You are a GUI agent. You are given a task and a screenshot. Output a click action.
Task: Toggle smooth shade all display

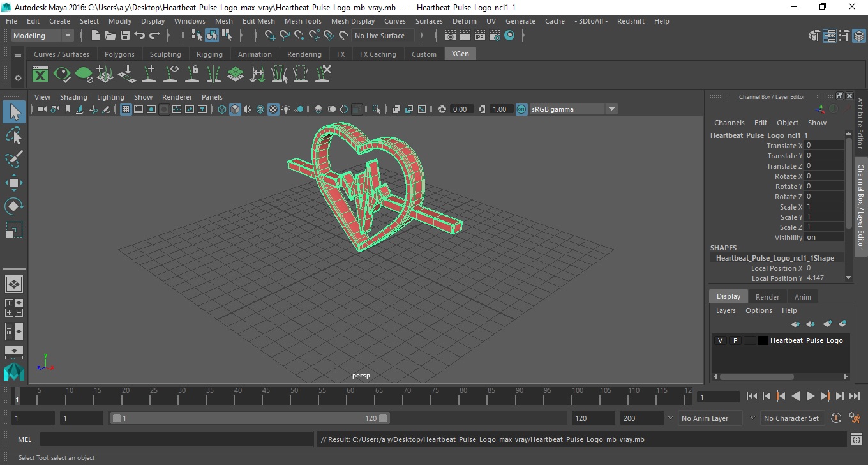coord(235,109)
